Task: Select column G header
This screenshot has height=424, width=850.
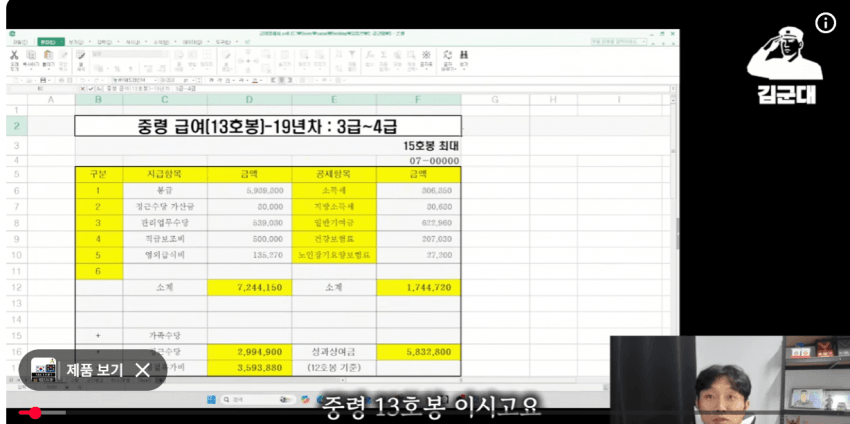Action: coord(495,100)
